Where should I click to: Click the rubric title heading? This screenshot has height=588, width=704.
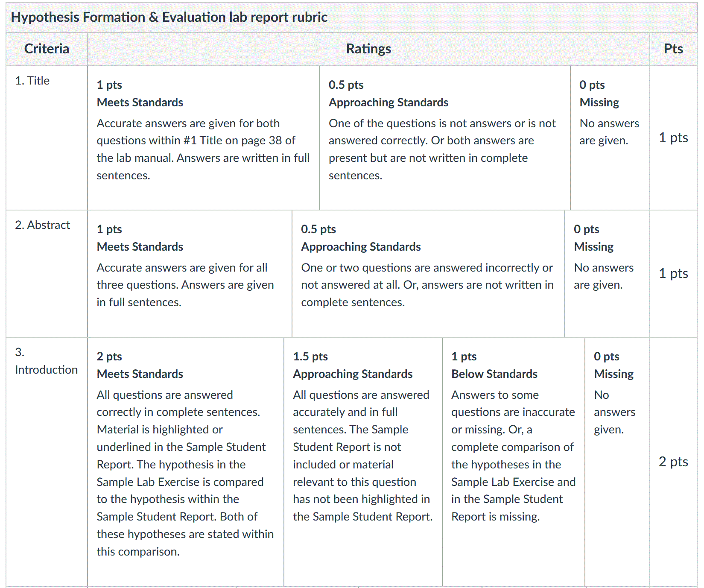click(169, 17)
